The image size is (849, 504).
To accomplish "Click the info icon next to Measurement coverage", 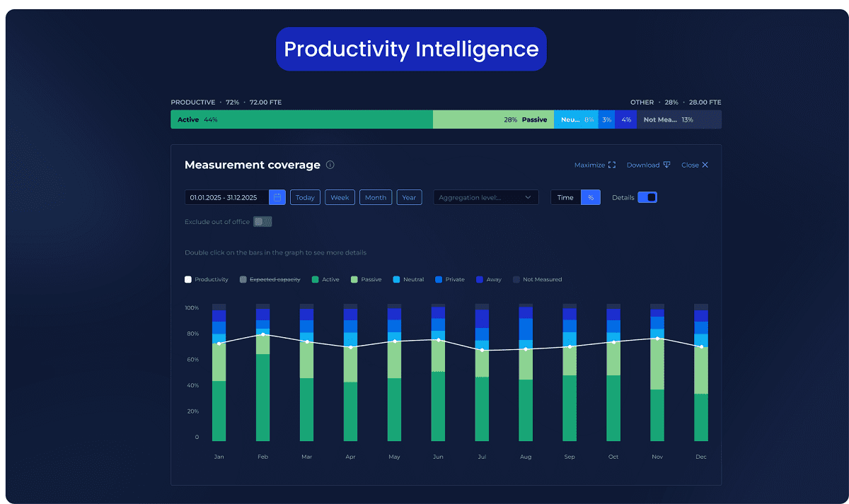I will (330, 165).
